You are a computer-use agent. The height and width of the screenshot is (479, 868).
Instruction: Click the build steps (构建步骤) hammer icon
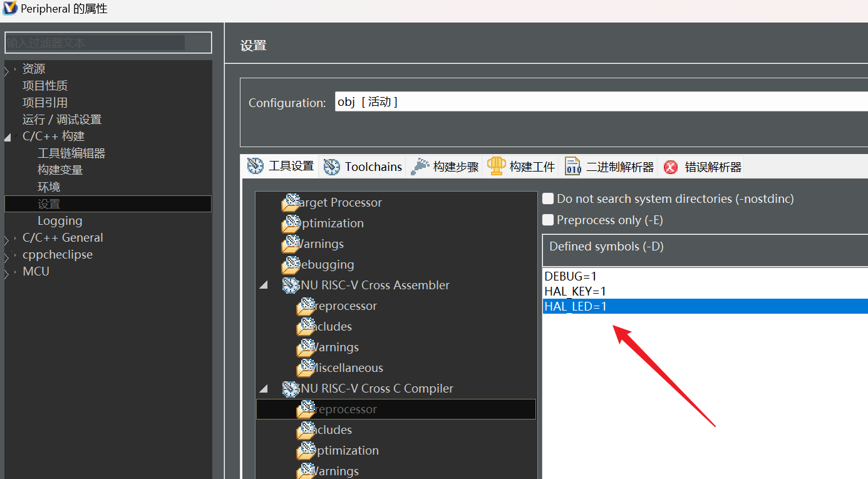pos(420,166)
